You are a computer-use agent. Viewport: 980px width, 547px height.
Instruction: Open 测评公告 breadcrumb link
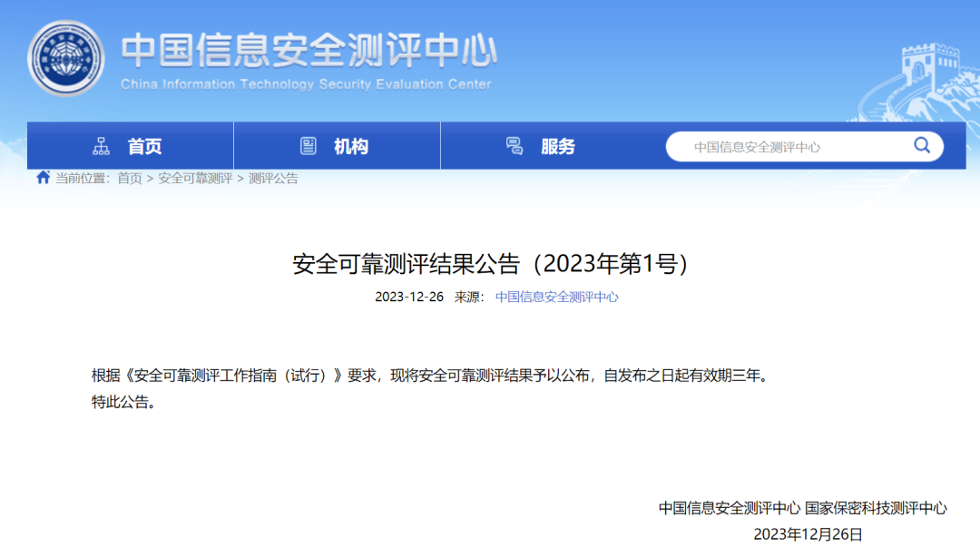click(x=273, y=178)
